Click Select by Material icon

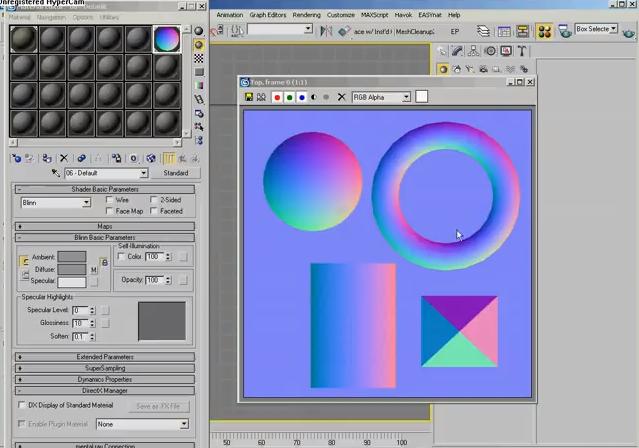(198, 127)
